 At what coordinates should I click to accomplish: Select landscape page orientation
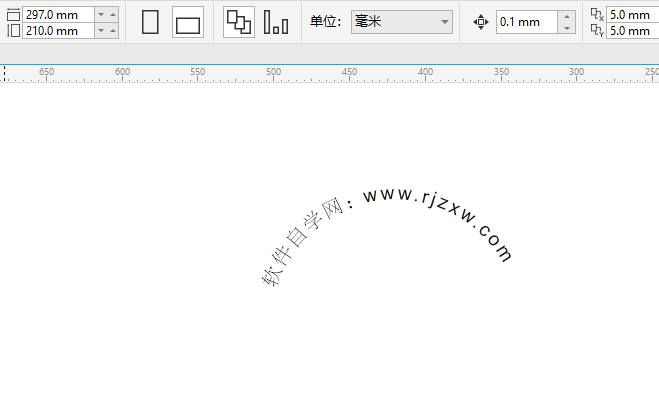click(188, 22)
